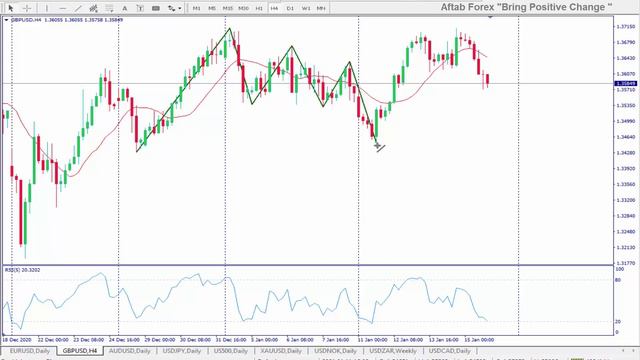The width and height of the screenshot is (640, 360).
Task: Switch to M5 timeframe
Action: tap(212, 8)
